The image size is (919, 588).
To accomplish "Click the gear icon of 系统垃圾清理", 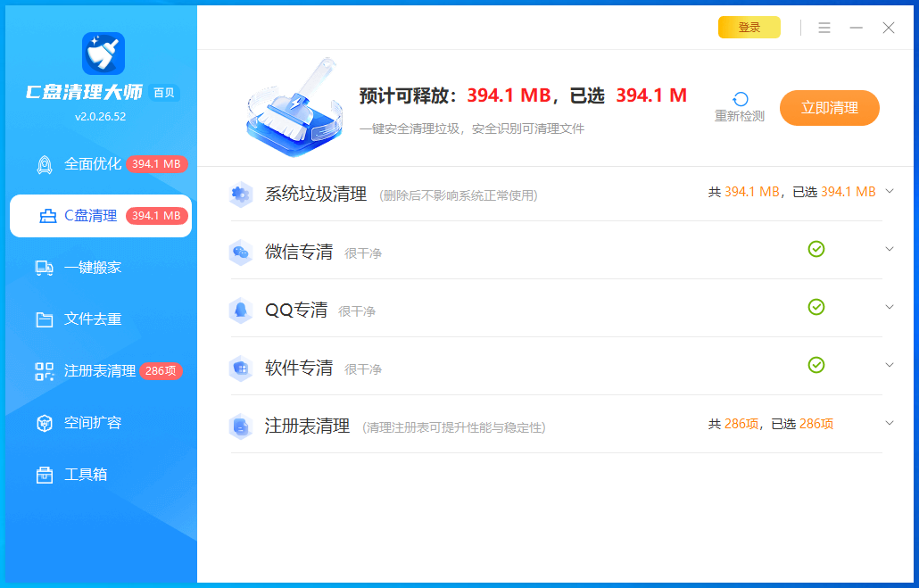I will click(x=240, y=194).
